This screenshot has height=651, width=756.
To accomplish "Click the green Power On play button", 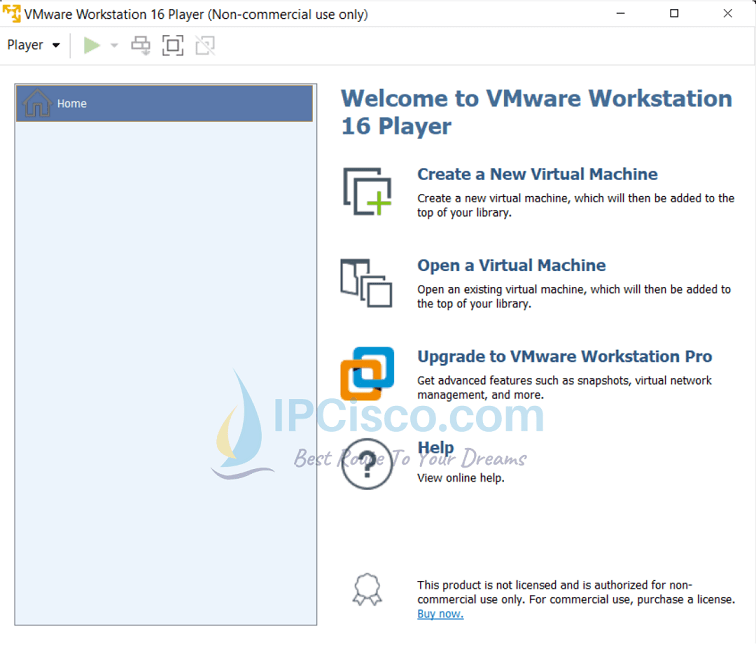I will [92, 45].
